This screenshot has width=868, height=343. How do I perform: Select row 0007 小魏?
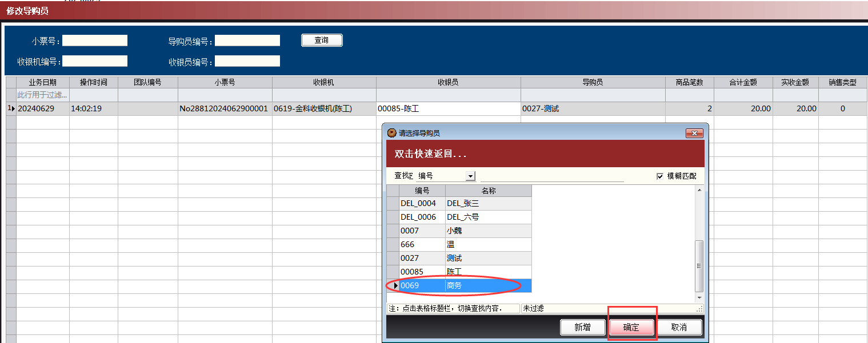pyautogui.click(x=459, y=231)
